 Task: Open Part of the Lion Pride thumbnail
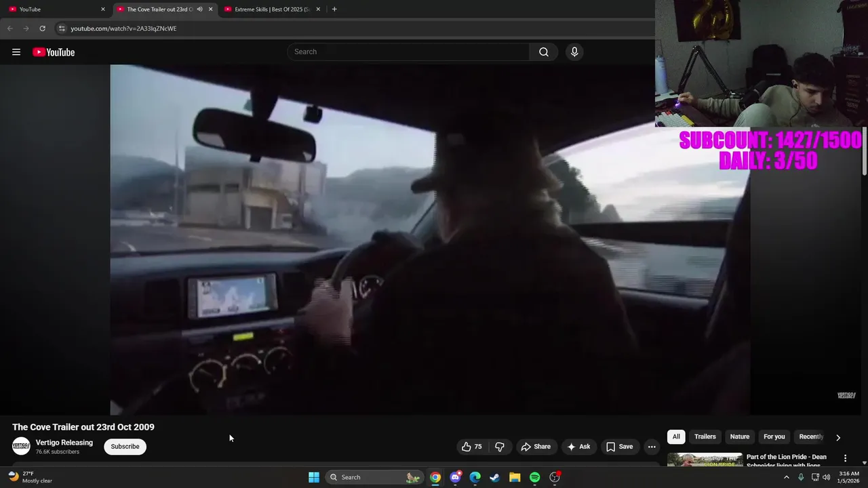(x=705, y=460)
